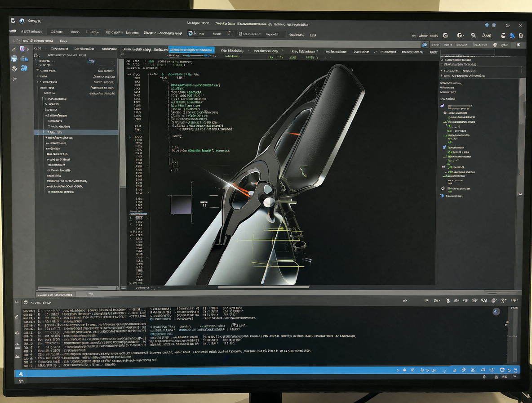Click the horizontal scrollbar under the 3D viewport
The image size is (532, 403).
pos(263,287)
